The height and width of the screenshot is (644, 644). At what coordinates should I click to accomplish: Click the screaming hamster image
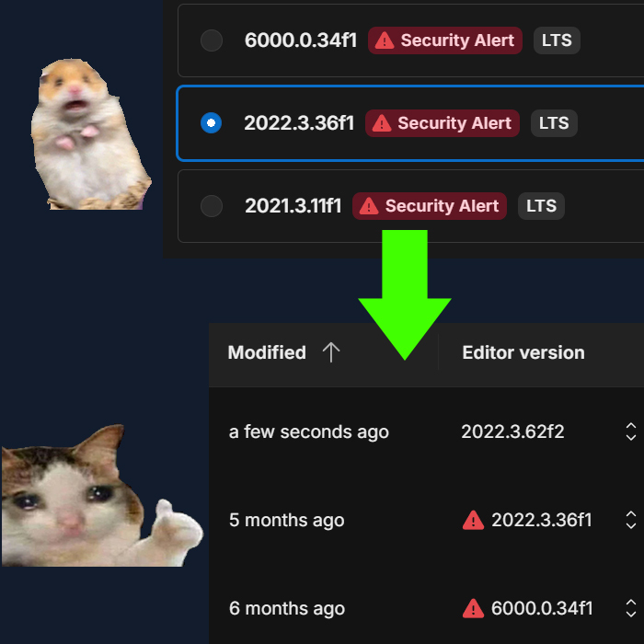[x=91, y=134]
